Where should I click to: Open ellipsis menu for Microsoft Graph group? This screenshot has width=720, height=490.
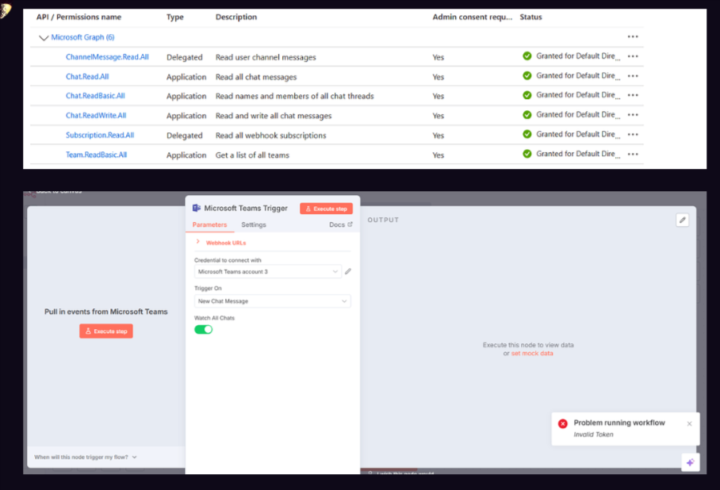point(633,37)
